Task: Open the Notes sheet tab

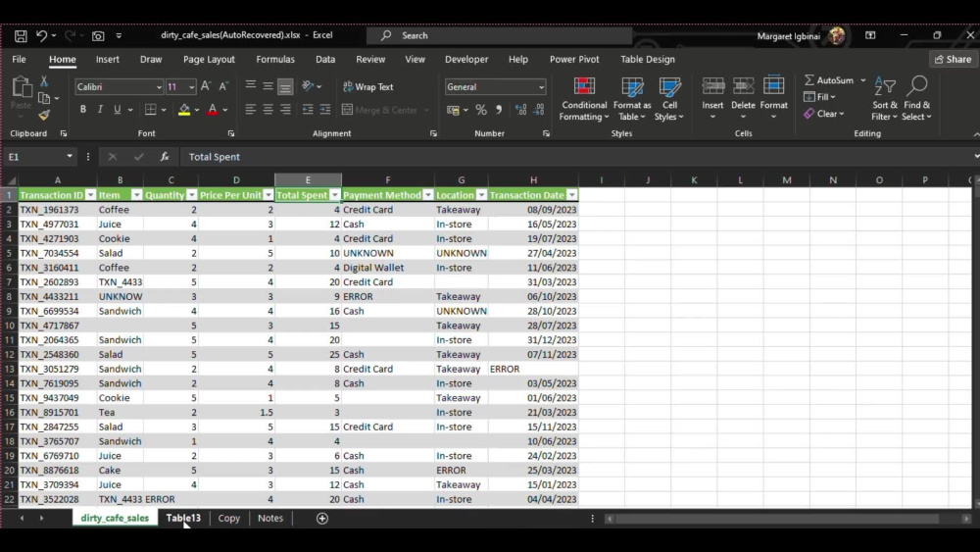Action: pyautogui.click(x=270, y=519)
